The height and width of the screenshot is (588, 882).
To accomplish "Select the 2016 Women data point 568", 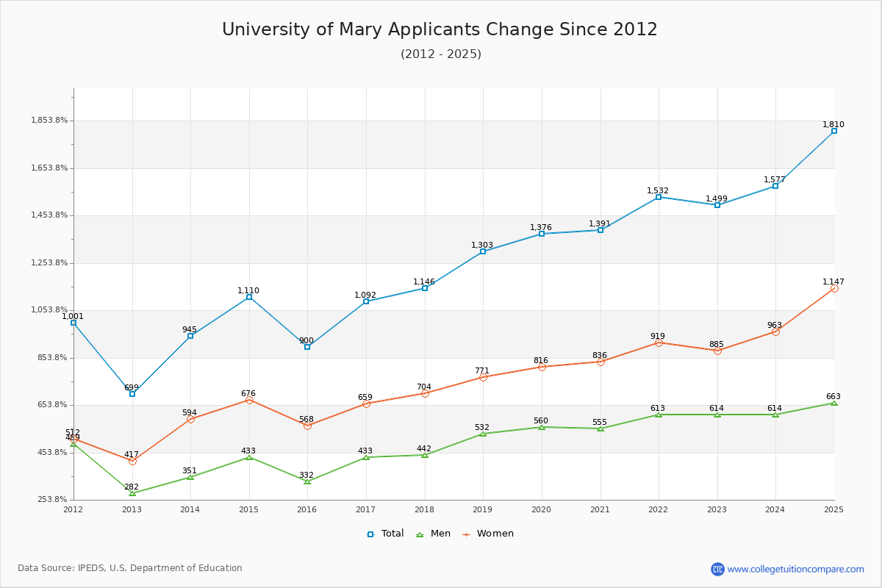I will (x=307, y=426).
